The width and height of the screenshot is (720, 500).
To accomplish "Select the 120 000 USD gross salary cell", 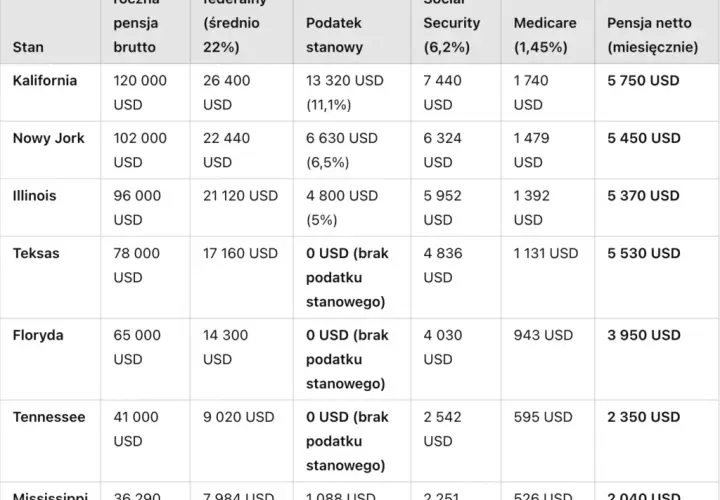I will click(140, 93).
